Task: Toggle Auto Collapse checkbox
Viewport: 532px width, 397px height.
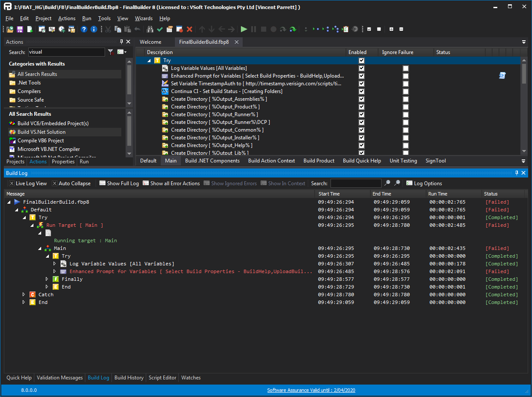Action: [x=54, y=183]
